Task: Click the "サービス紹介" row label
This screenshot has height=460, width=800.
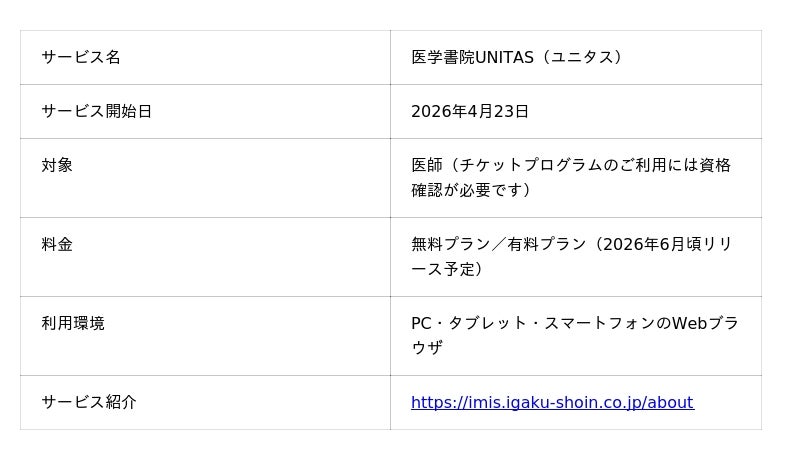Action: pos(89,403)
